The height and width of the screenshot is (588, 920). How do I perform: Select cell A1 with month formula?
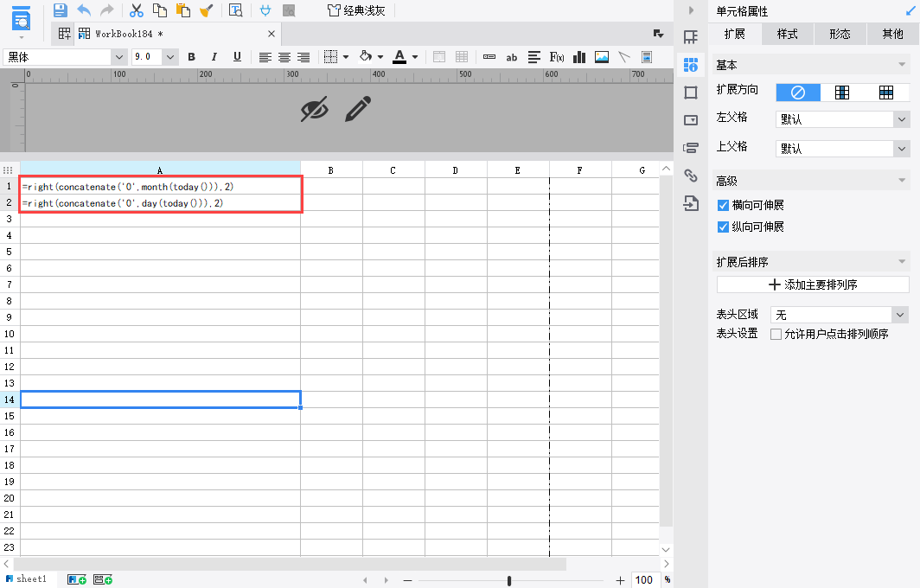[x=160, y=187]
